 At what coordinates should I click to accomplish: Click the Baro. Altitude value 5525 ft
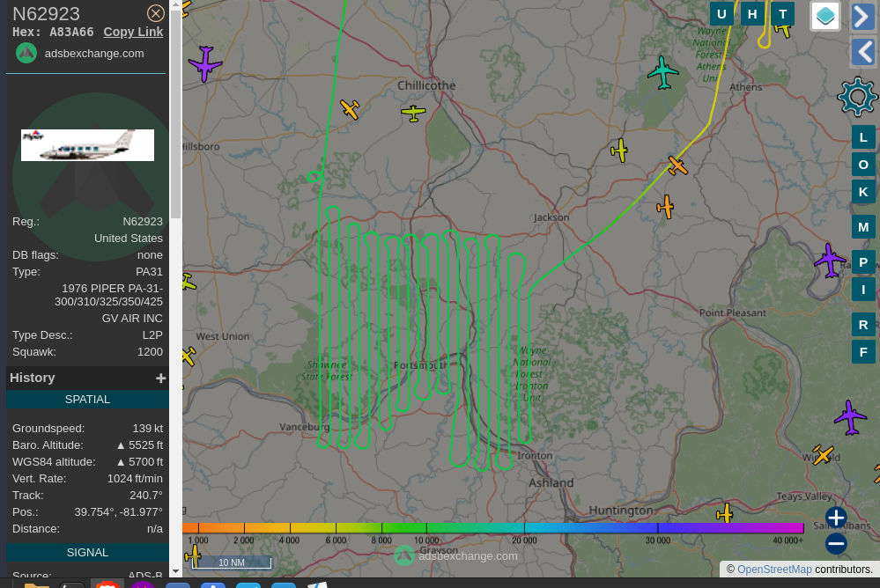coord(140,445)
